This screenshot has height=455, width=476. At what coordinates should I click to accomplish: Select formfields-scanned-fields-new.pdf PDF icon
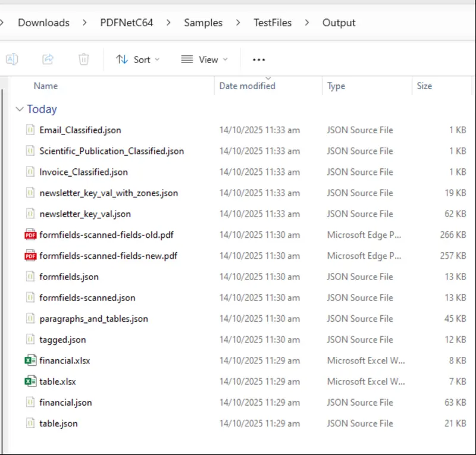coord(30,255)
